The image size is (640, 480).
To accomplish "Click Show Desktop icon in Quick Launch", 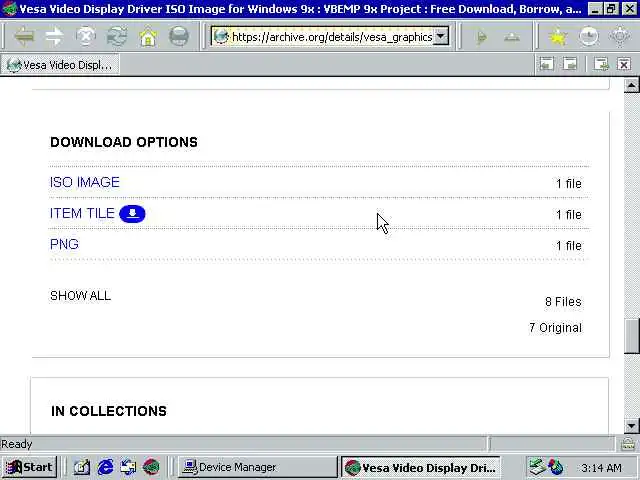I will tap(82, 467).
